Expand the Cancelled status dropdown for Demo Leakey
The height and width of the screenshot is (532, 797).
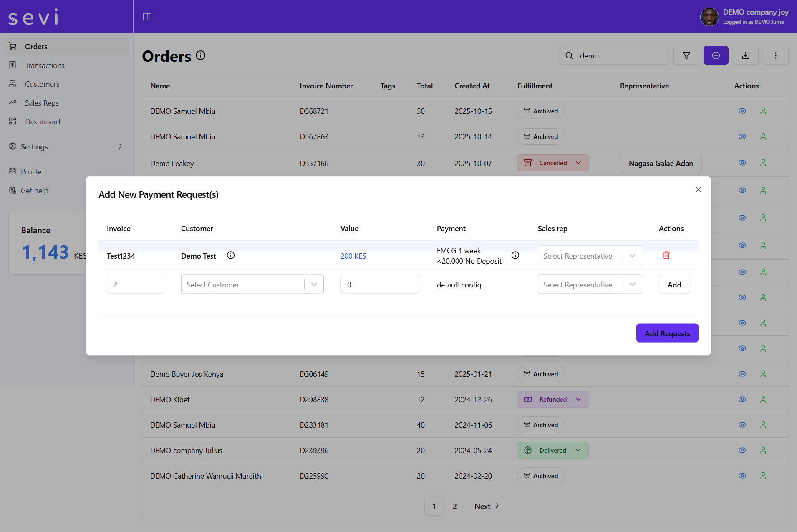coord(578,163)
